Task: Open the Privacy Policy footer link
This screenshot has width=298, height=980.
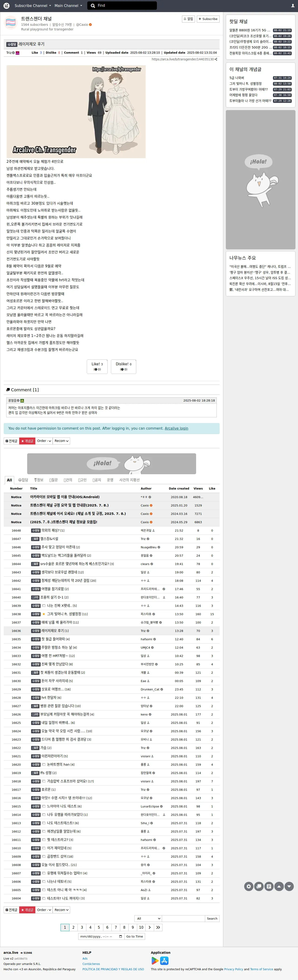Action: tap(233, 969)
